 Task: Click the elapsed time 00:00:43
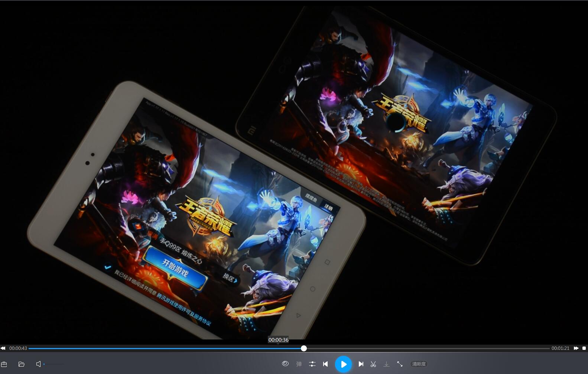[18, 348]
